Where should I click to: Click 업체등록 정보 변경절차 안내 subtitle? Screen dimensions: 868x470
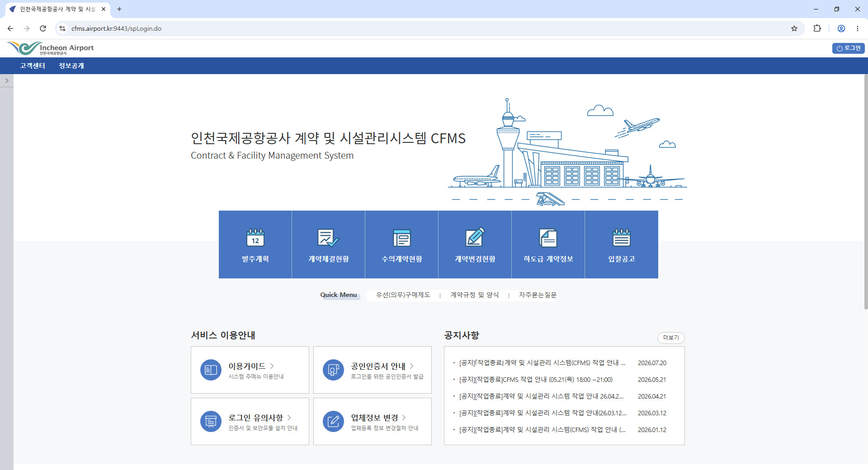385,428
